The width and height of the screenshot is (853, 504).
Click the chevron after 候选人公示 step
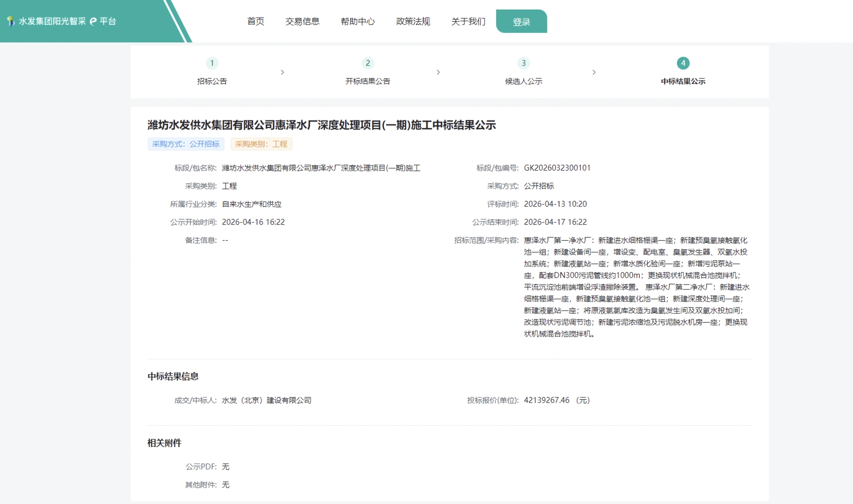click(594, 72)
